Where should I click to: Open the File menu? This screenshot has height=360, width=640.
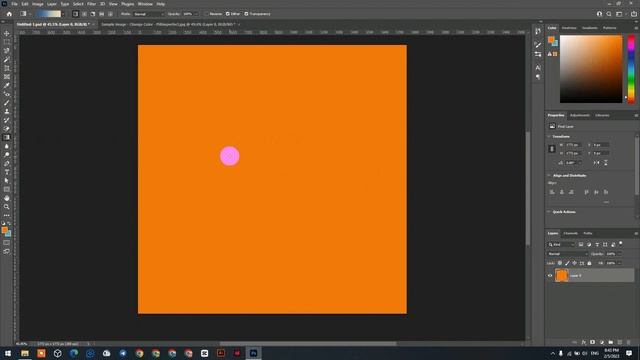tap(14, 4)
